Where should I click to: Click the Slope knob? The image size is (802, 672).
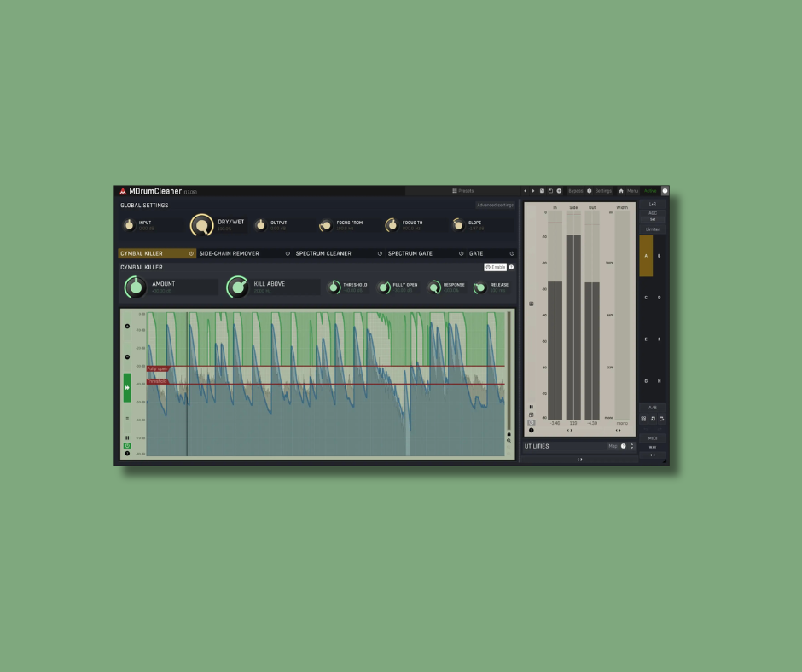[x=458, y=224]
